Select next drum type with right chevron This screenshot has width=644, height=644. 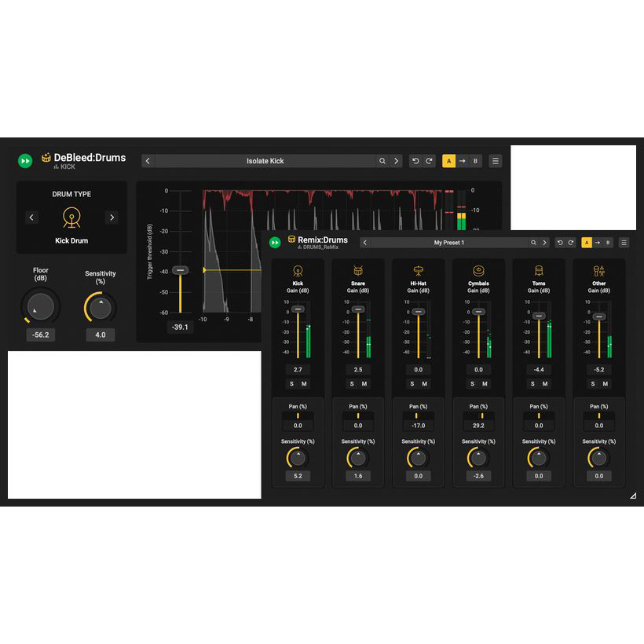112,218
